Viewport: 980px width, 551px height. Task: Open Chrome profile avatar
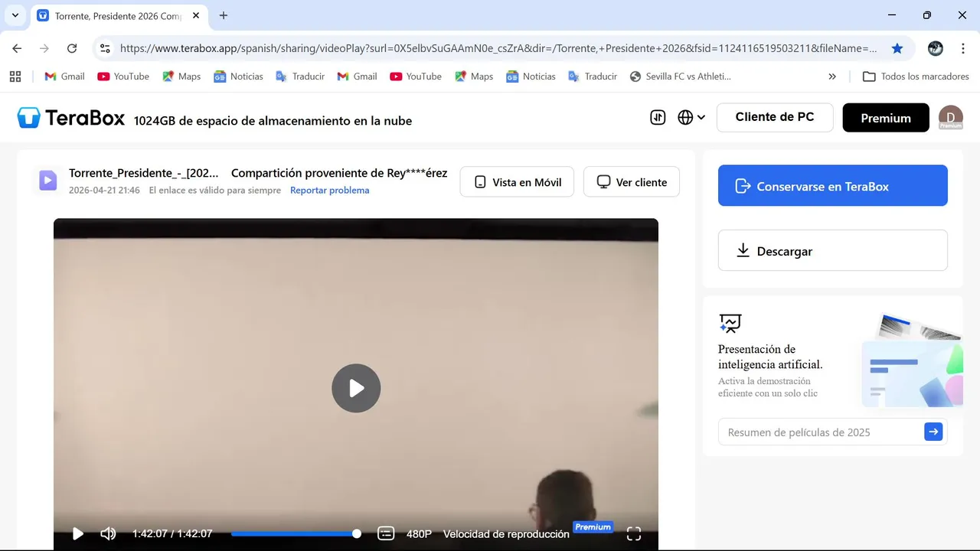pyautogui.click(x=936, y=48)
